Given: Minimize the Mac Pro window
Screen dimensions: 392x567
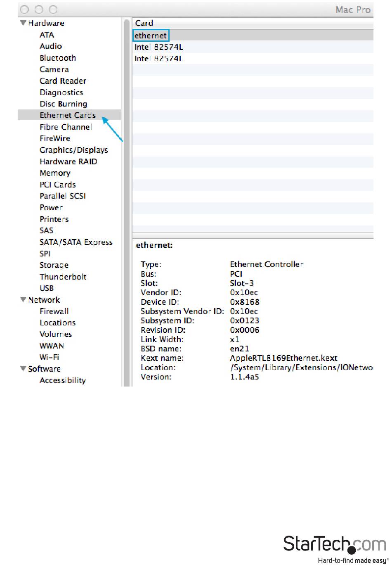Looking at the screenshot, I should point(39,9).
